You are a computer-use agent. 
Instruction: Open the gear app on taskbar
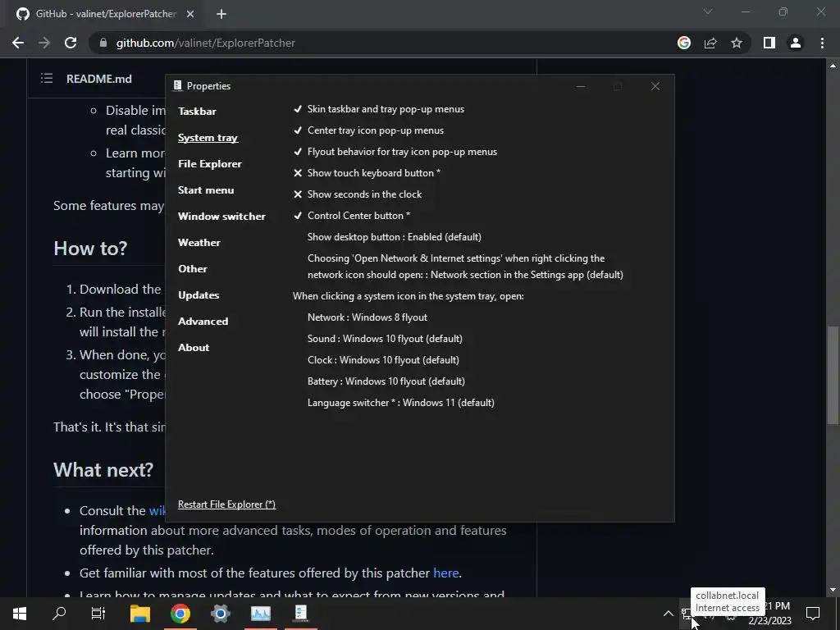click(220, 613)
